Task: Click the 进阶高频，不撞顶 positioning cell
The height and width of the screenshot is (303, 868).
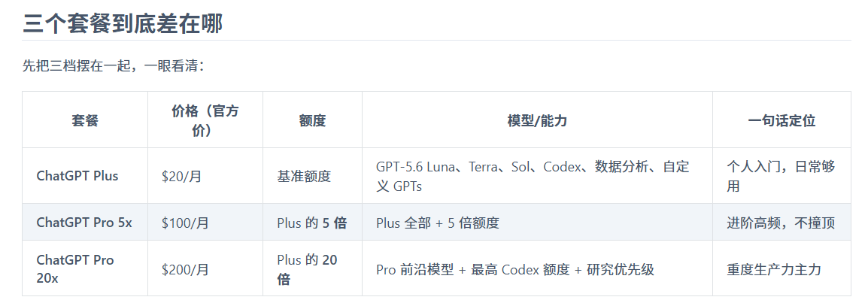Action: tap(782, 223)
